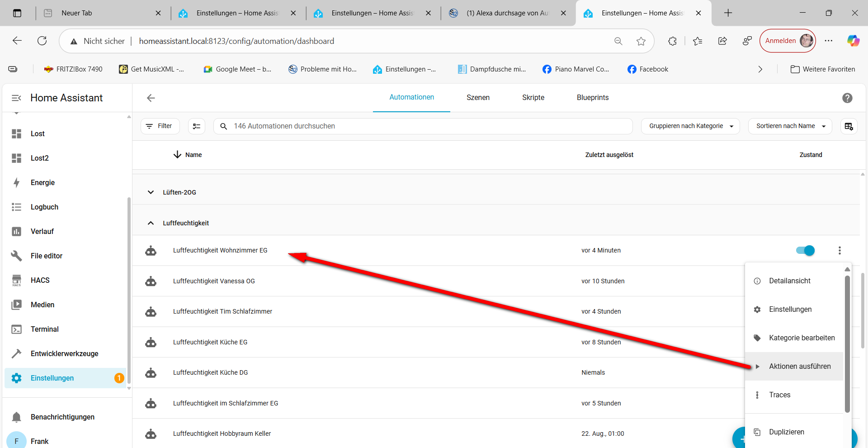Sort by the Name column header
The height and width of the screenshot is (448, 868).
pyautogui.click(x=193, y=155)
